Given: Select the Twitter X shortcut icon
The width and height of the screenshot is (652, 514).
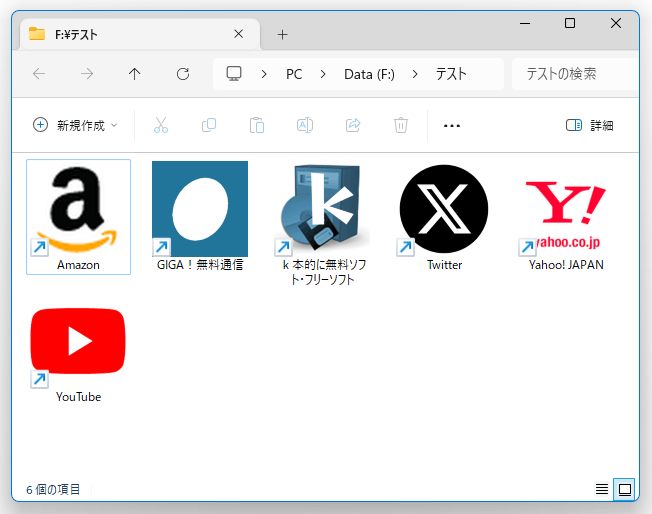Looking at the screenshot, I should tap(444, 209).
